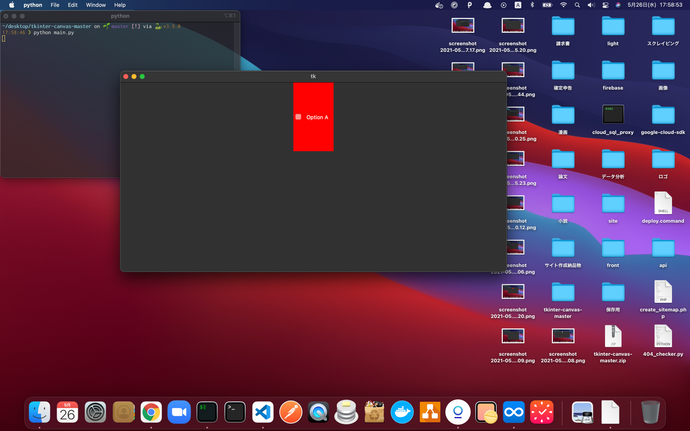
Task: Open Preview app in the dock
Action: pos(582,413)
